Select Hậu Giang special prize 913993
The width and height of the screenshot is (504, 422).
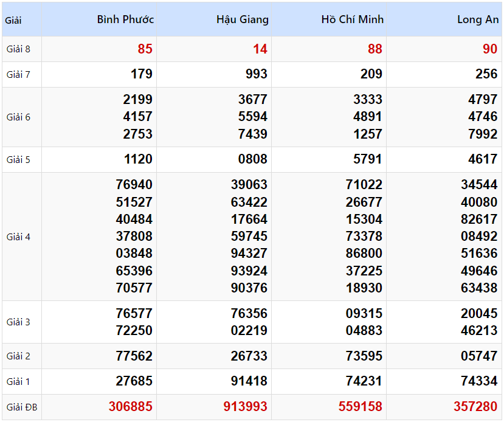246,406
